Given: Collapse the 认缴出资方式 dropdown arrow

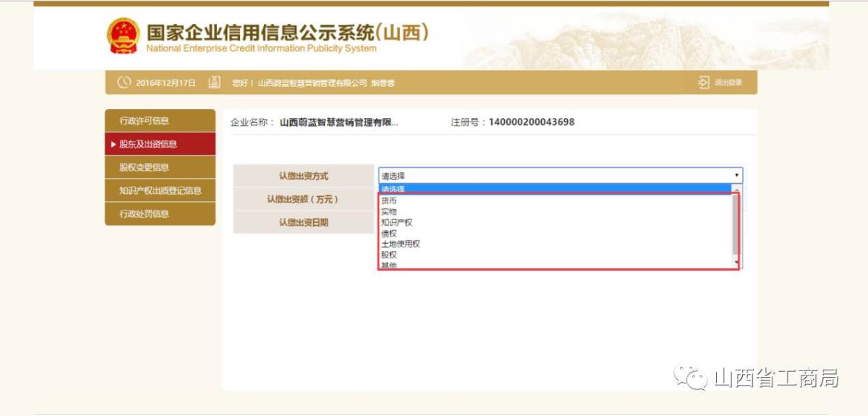Looking at the screenshot, I should pos(736,176).
